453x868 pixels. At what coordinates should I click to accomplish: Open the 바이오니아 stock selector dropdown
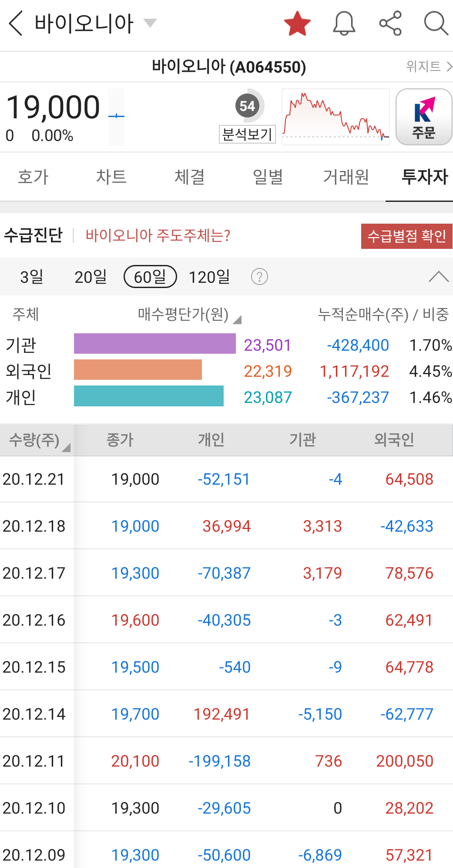pyautogui.click(x=150, y=23)
